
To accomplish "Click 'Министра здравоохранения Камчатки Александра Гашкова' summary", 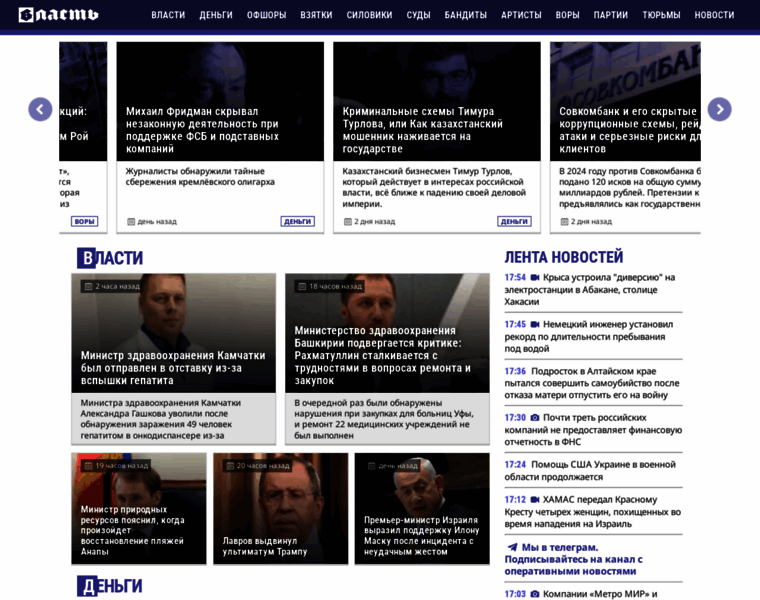I will click(x=160, y=419).
